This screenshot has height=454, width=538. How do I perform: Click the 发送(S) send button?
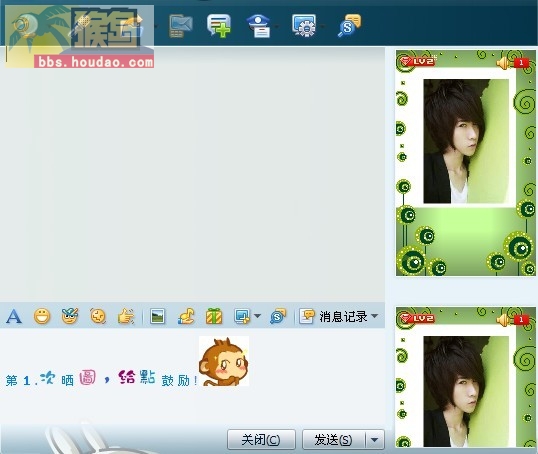coord(334,440)
